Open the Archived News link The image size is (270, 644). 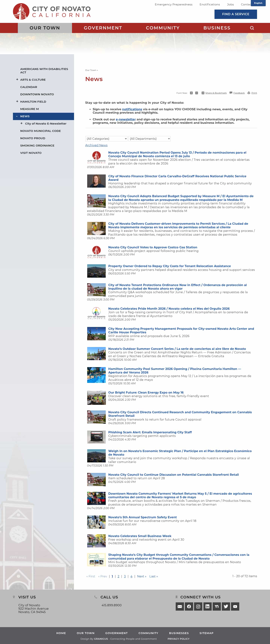pos(96,145)
